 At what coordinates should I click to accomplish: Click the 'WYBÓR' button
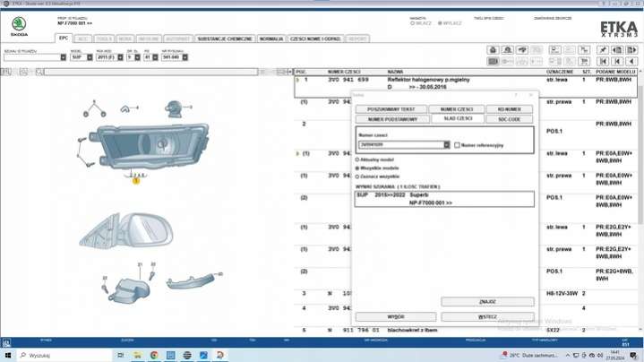coord(396,317)
